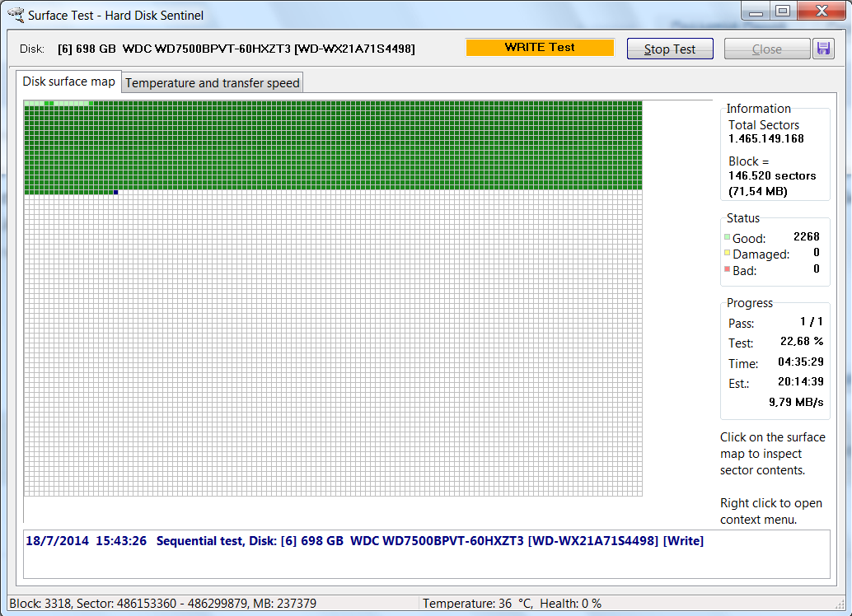Screen dimensions: 852x616
Task: Click the block size 146.520 sectors text
Action: point(772,175)
